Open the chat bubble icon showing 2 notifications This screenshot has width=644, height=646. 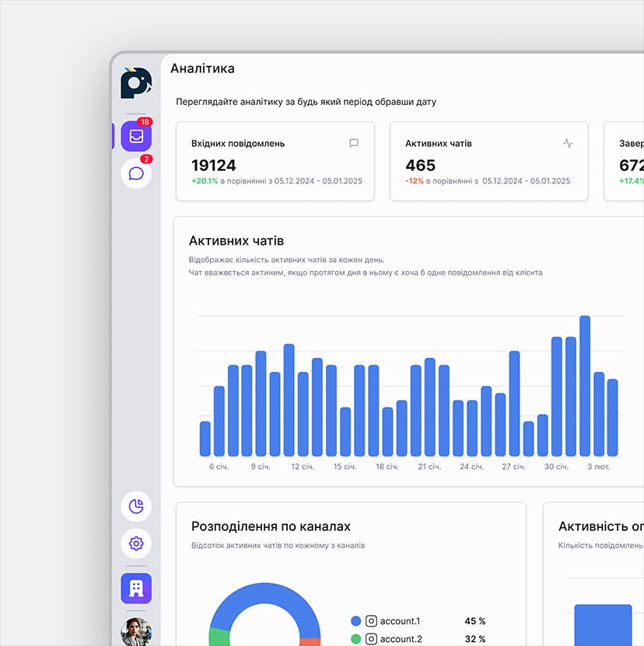[135, 172]
